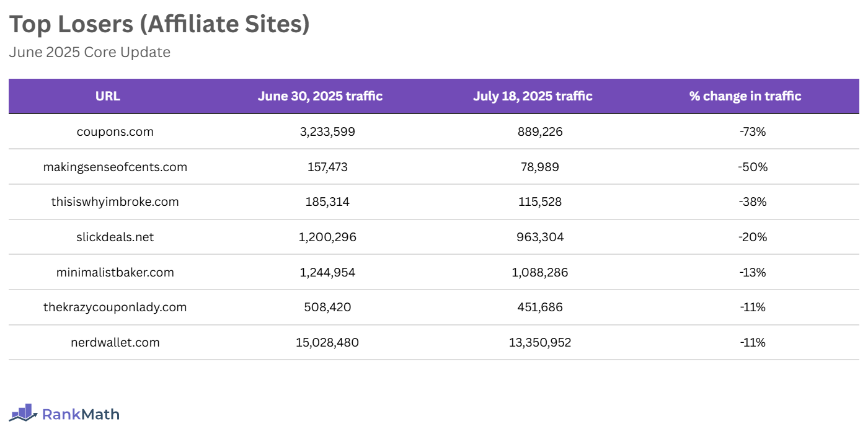868x434 pixels.
Task: Click the -50% change cell
Action: point(753,167)
